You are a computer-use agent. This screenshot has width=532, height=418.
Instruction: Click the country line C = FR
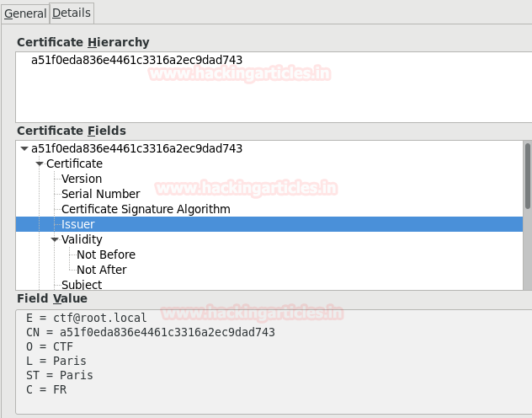[x=46, y=390]
